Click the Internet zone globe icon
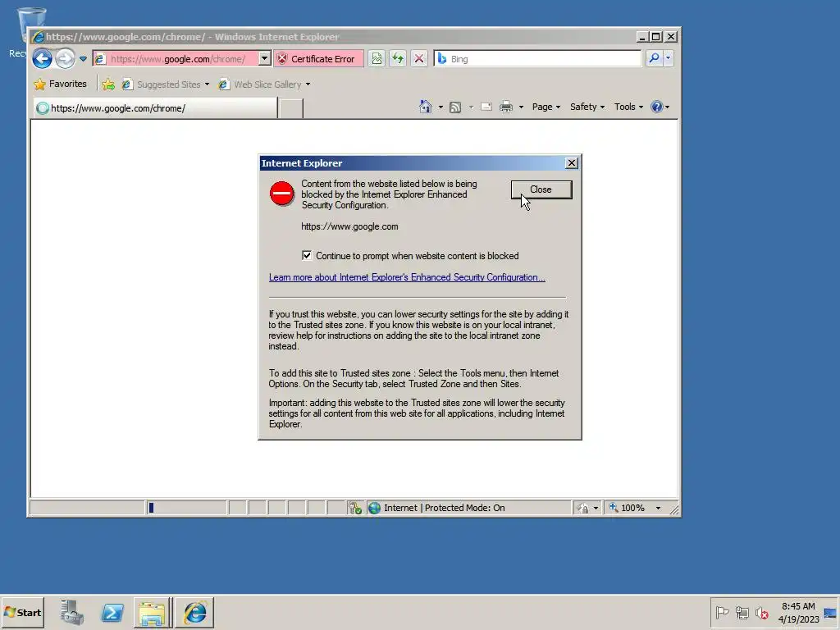Screen dimensions: 840x630 tap(374, 508)
